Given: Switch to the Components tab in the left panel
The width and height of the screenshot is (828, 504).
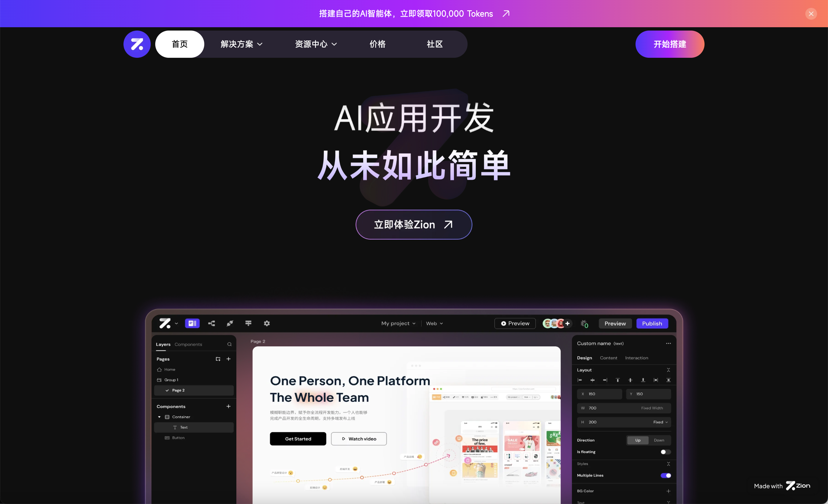Looking at the screenshot, I should point(188,344).
